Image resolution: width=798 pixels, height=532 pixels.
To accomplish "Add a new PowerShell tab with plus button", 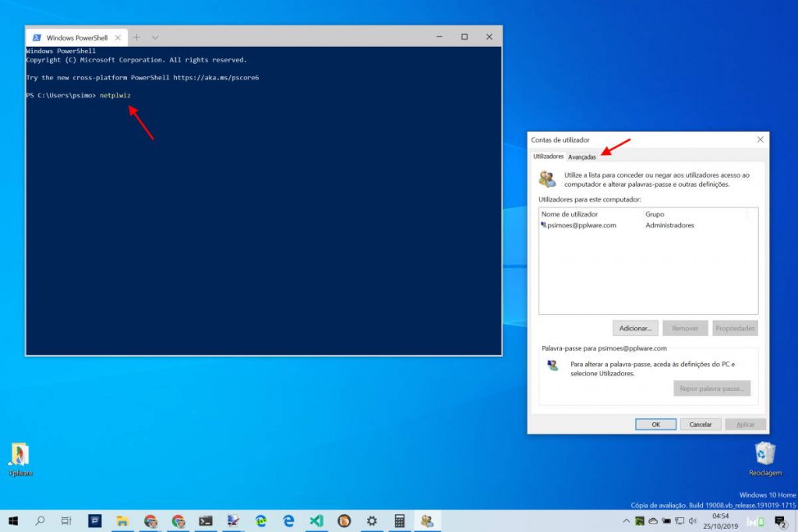I will (136, 37).
